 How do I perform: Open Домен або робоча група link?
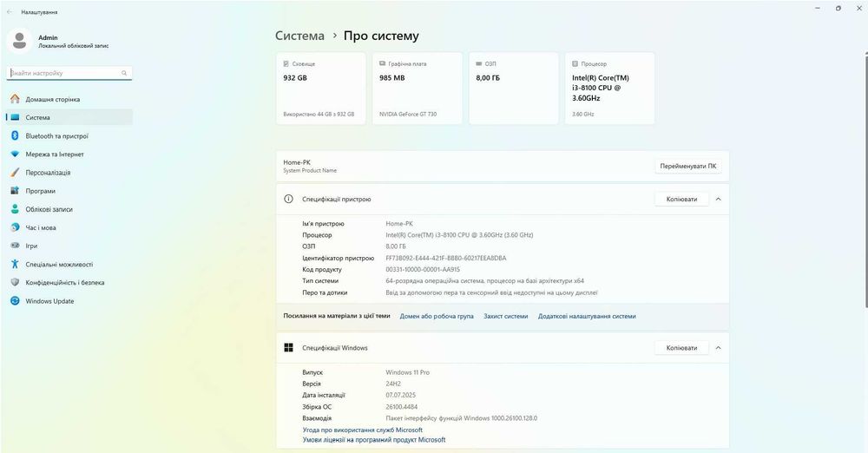(437, 316)
